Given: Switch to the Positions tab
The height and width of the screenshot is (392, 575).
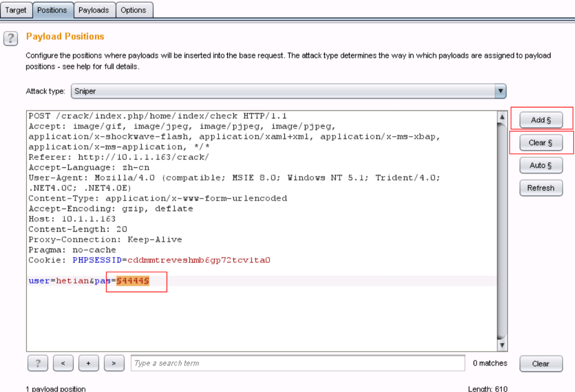Looking at the screenshot, I should pyautogui.click(x=52, y=10).
